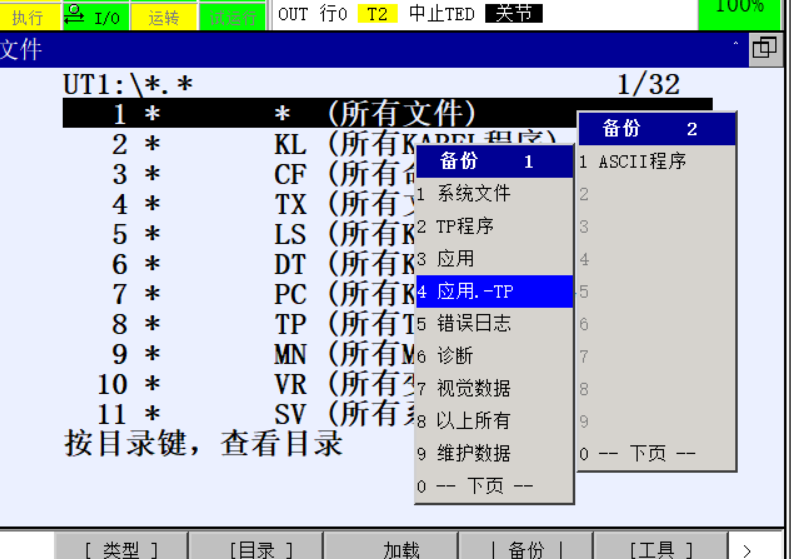Click the T2 mode indicator
The height and width of the screenshot is (559, 791).
[x=376, y=14]
